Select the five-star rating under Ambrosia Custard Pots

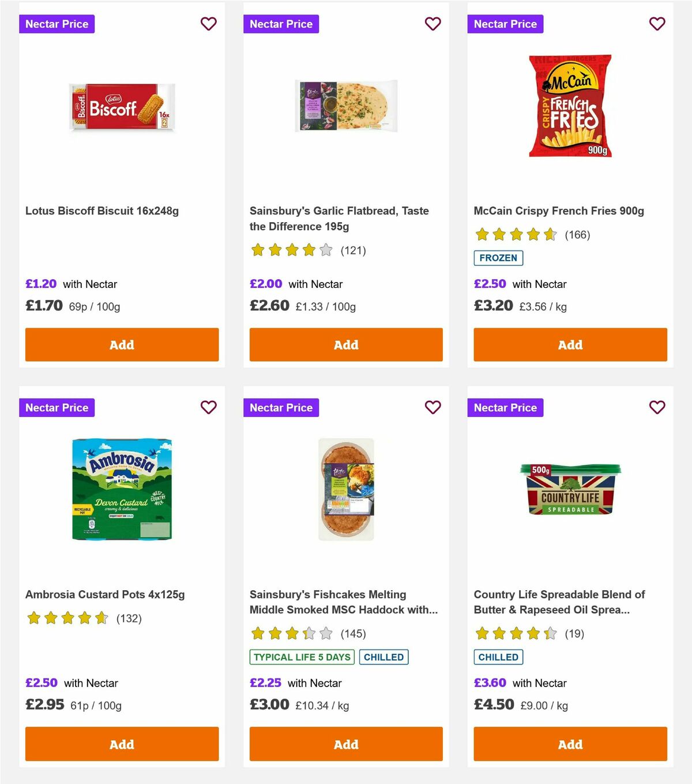click(x=67, y=618)
